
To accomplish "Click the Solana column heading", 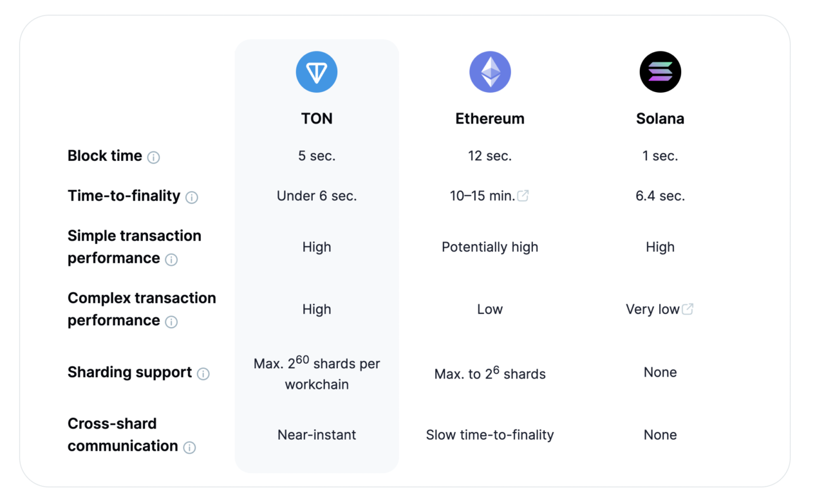I will point(660,119).
